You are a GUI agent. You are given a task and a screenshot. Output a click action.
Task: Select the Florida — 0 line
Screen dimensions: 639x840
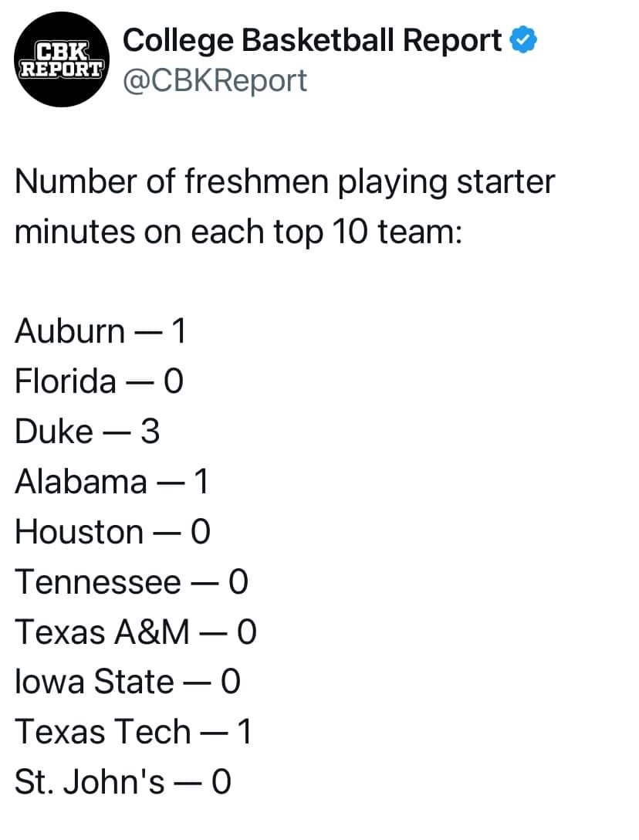(99, 381)
